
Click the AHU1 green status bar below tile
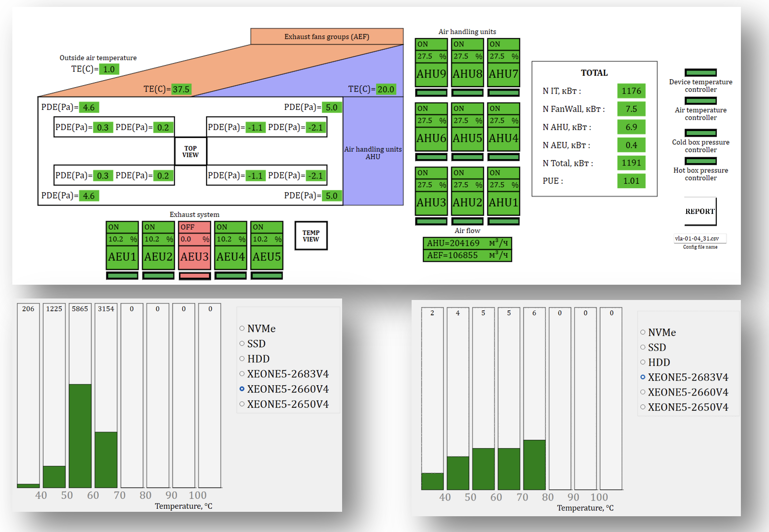[x=504, y=222]
